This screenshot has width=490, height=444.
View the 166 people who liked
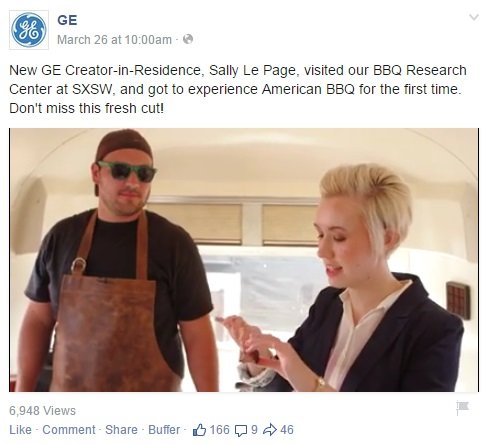pos(219,430)
